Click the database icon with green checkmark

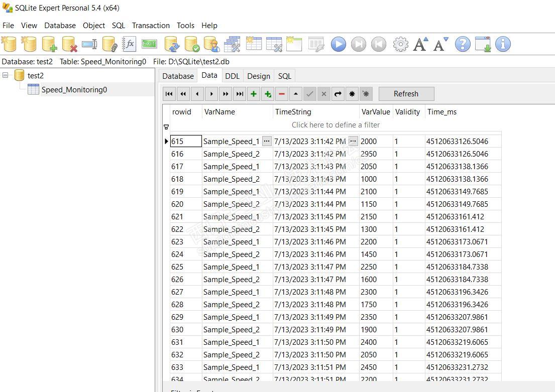[192, 44]
